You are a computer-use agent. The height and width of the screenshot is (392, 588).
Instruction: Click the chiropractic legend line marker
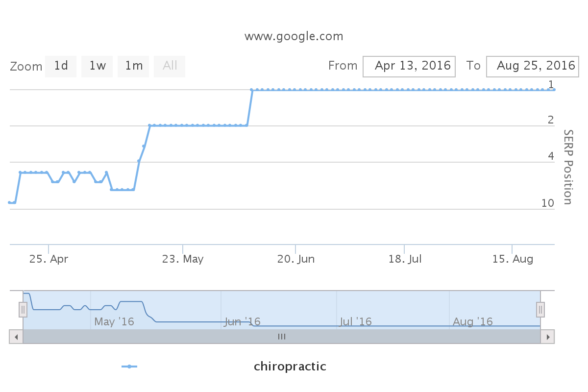129,367
